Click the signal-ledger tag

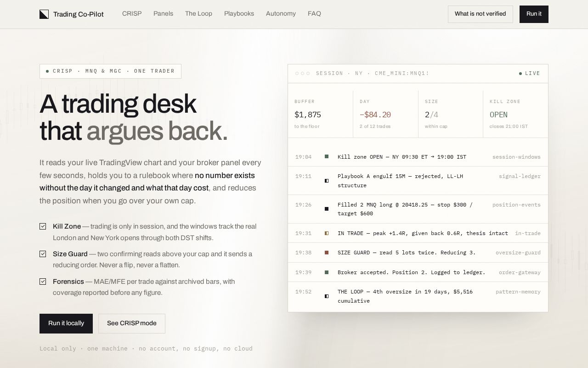(x=520, y=176)
